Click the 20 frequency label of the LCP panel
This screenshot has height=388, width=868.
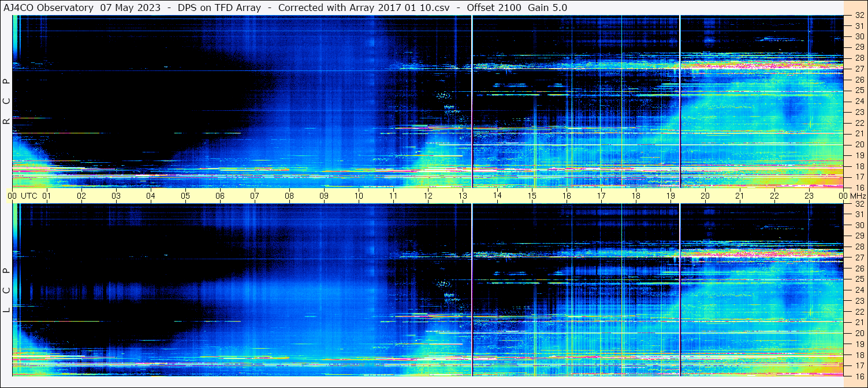pos(859,333)
